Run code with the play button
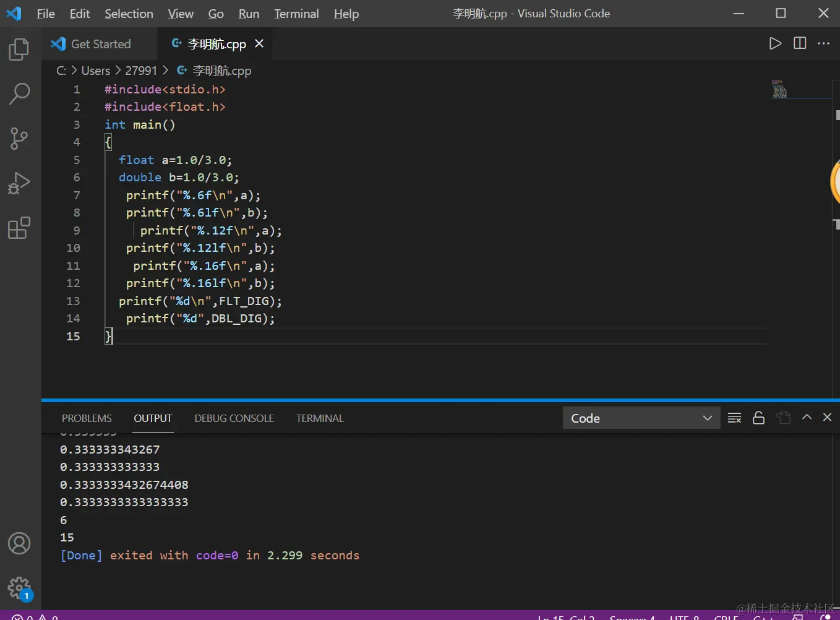Image resolution: width=840 pixels, height=620 pixels. click(x=775, y=43)
